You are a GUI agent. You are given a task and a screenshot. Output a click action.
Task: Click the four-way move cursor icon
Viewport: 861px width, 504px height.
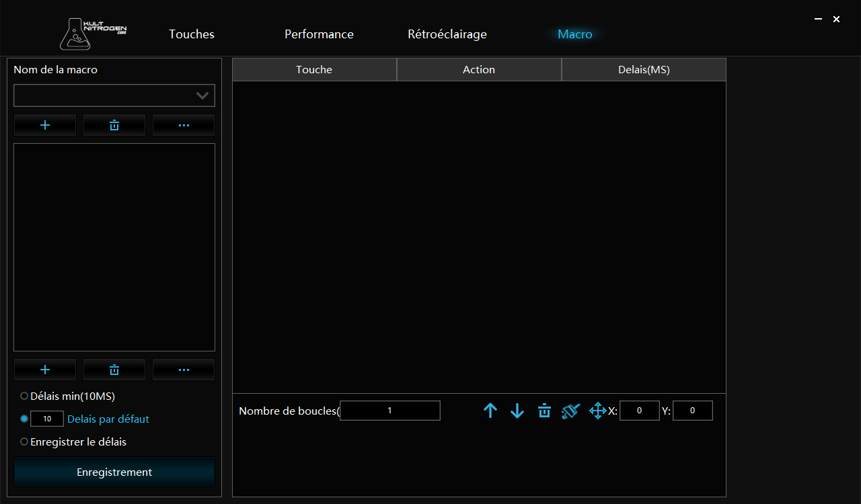point(597,411)
